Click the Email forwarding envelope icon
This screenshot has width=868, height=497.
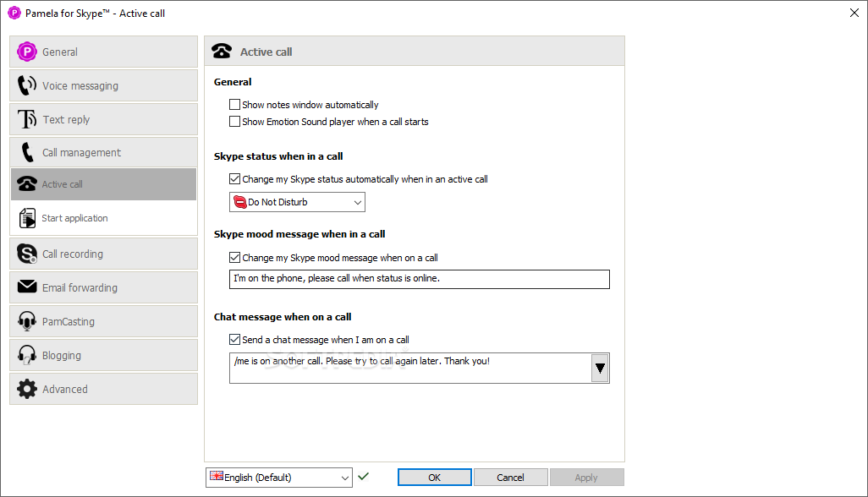(26, 287)
